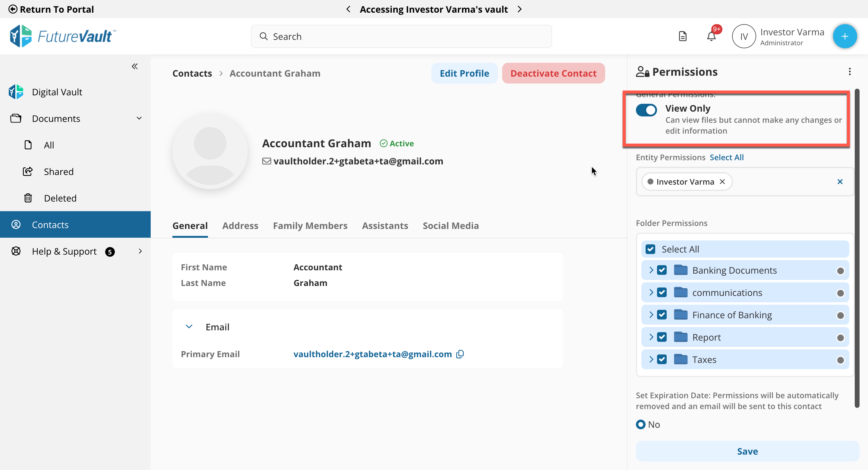Image resolution: width=868 pixels, height=470 pixels.
Task: Open the Address tab
Action: [240, 226]
